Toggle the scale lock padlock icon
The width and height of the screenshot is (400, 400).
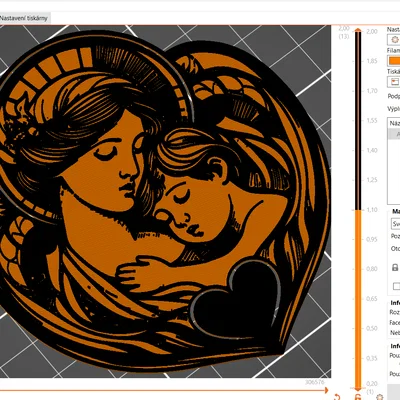tap(395, 267)
